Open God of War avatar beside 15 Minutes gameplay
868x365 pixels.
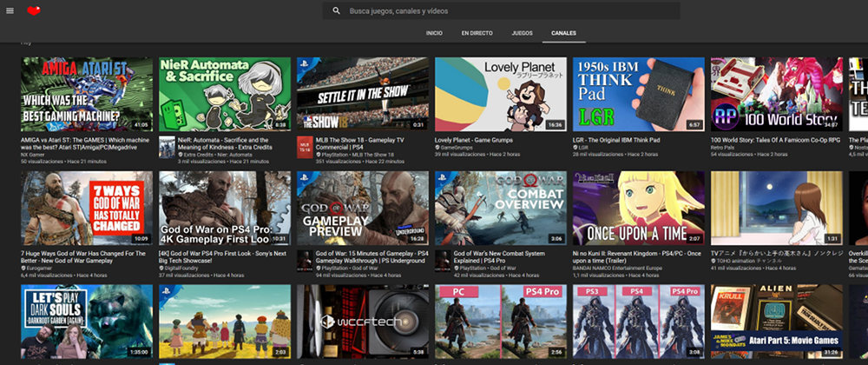tap(305, 261)
